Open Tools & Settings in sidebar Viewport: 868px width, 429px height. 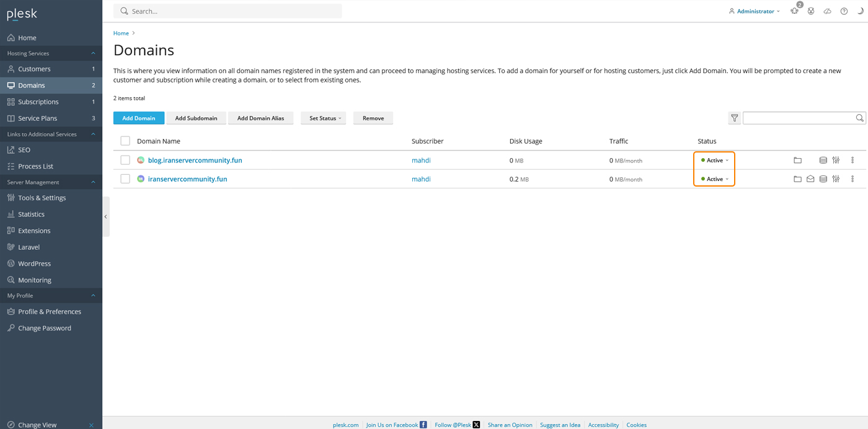tap(42, 198)
